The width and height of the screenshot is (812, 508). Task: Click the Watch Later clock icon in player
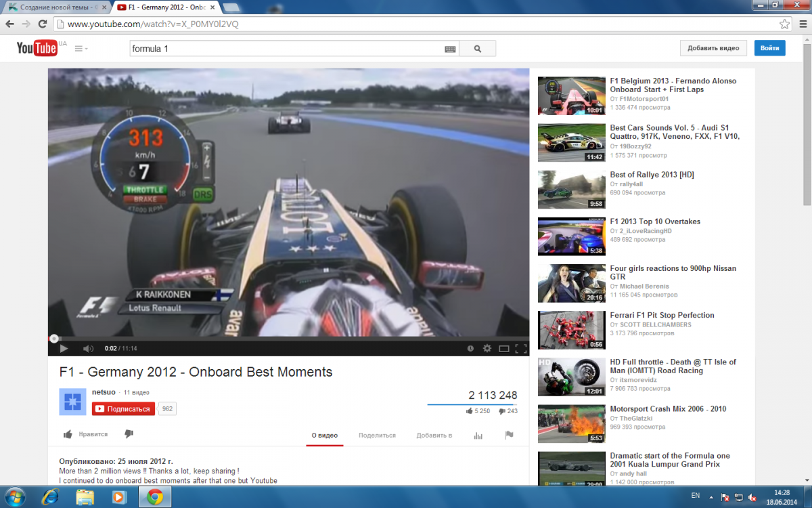(x=470, y=348)
